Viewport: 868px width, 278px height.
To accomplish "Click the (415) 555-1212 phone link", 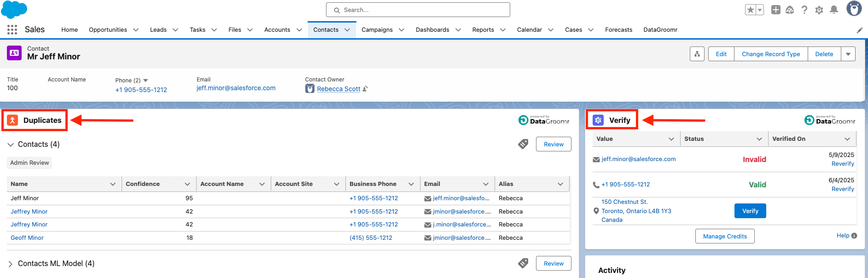I will tap(371, 238).
